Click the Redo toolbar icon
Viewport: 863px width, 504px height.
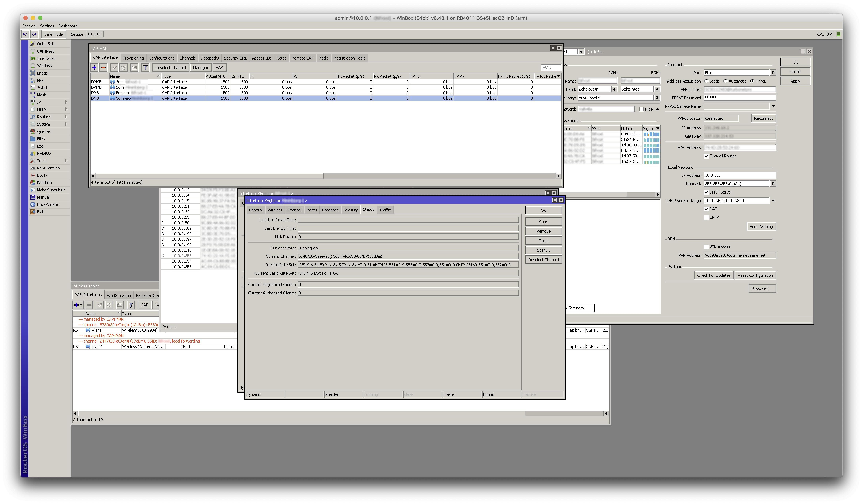[x=34, y=34]
